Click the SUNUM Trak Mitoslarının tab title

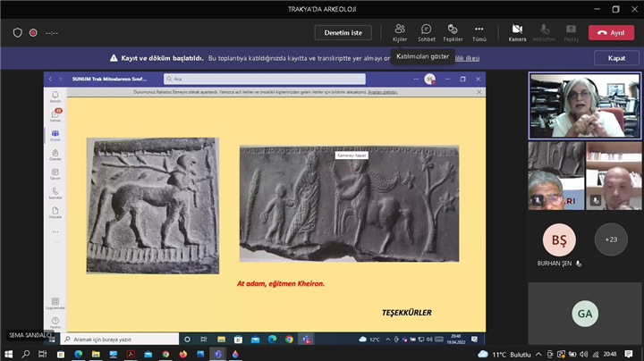point(109,79)
